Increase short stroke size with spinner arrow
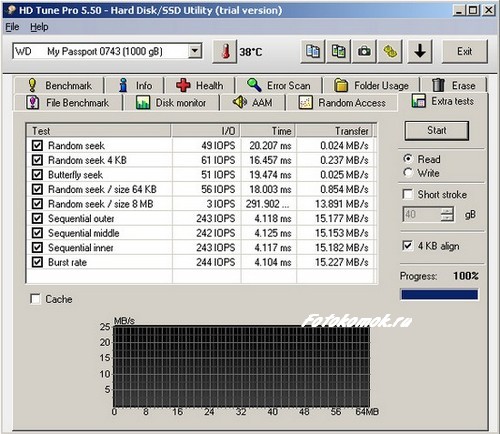Image resolution: width=500 pixels, height=434 pixels. coord(447,211)
